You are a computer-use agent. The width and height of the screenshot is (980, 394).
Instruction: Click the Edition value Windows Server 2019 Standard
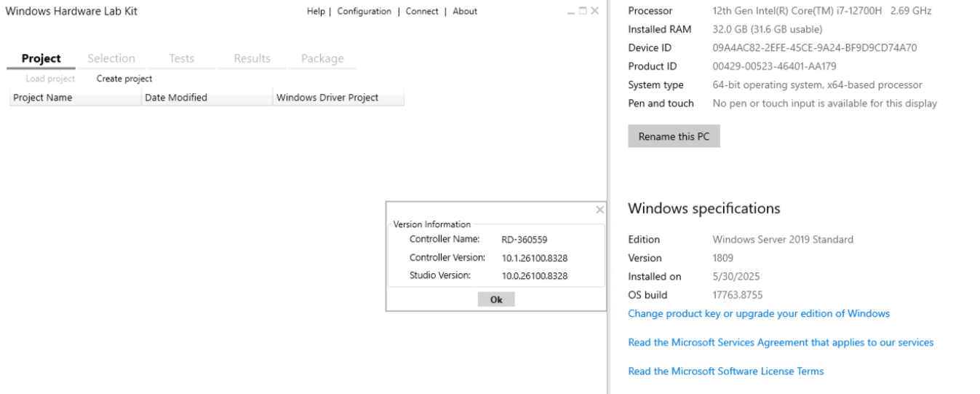pos(783,240)
